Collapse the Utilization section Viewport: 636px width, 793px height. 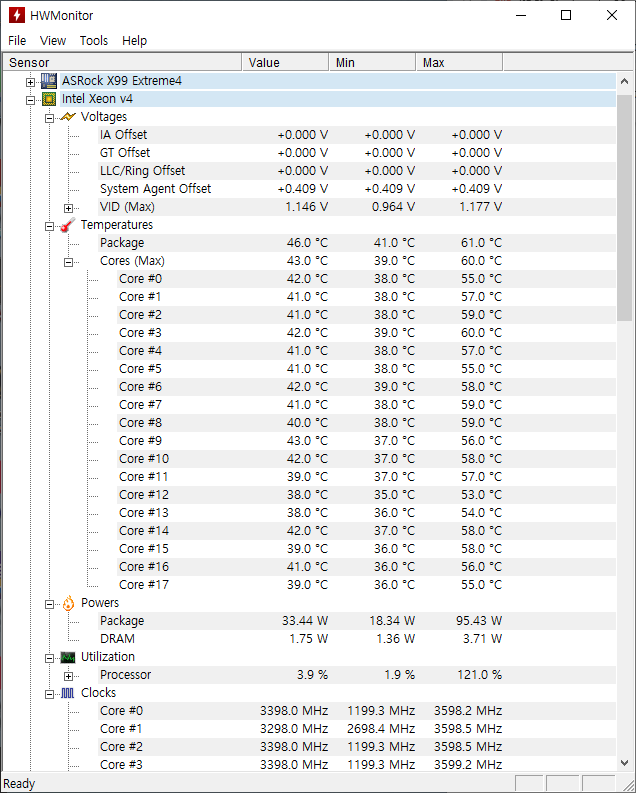(50, 658)
